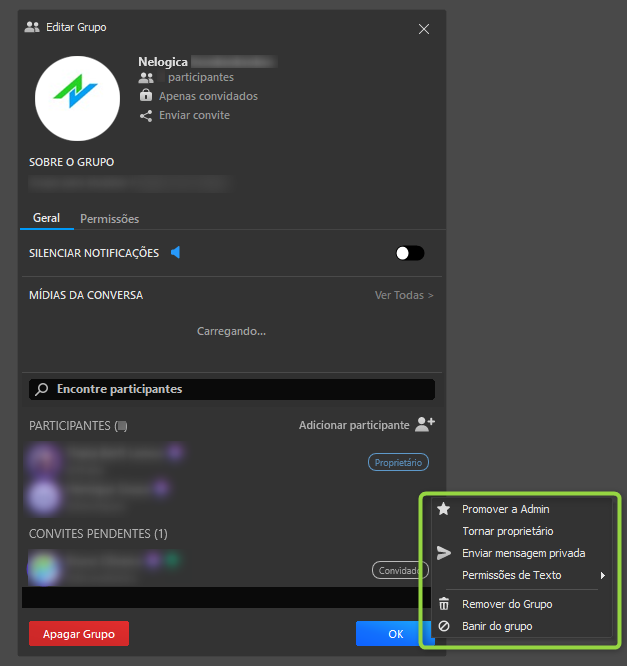Click the pending invite user's avatar

[x=44, y=568]
